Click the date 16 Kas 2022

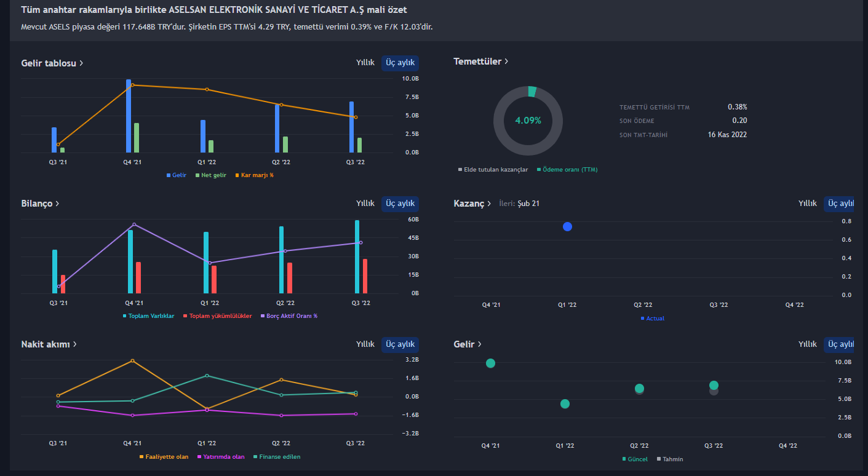[727, 135]
